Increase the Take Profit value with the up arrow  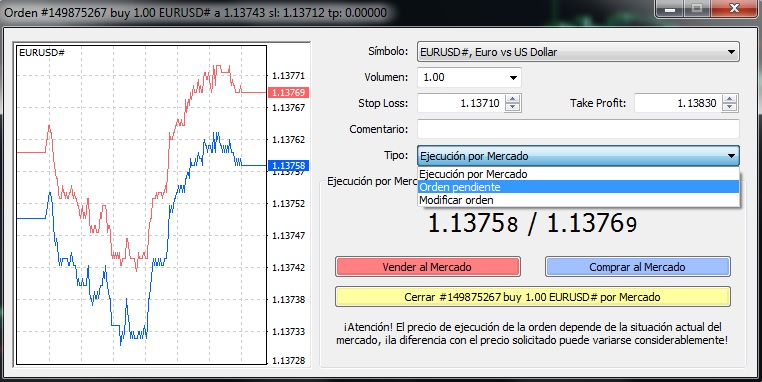[x=729, y=99]
